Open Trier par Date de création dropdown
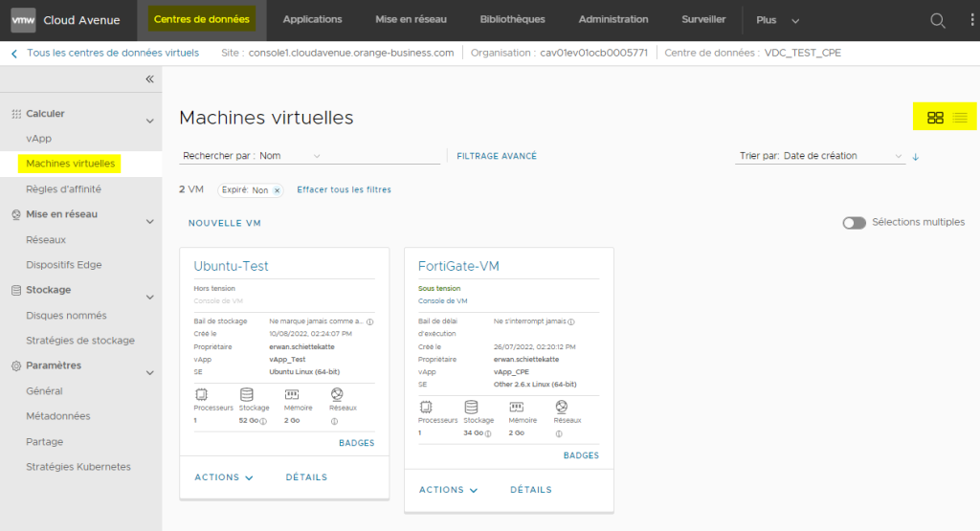This screenshot has width=980, height=531. tap(820, 156)
